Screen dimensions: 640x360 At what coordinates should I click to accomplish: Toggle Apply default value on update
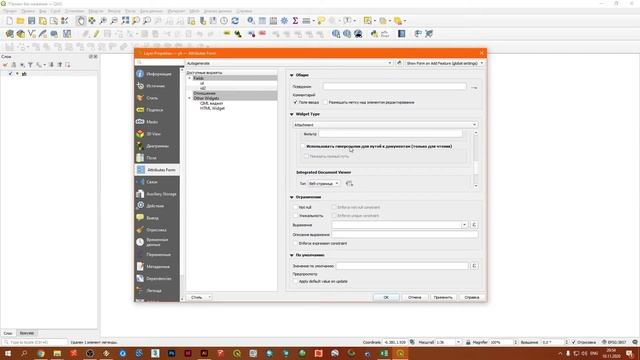(x=296, y=281)
